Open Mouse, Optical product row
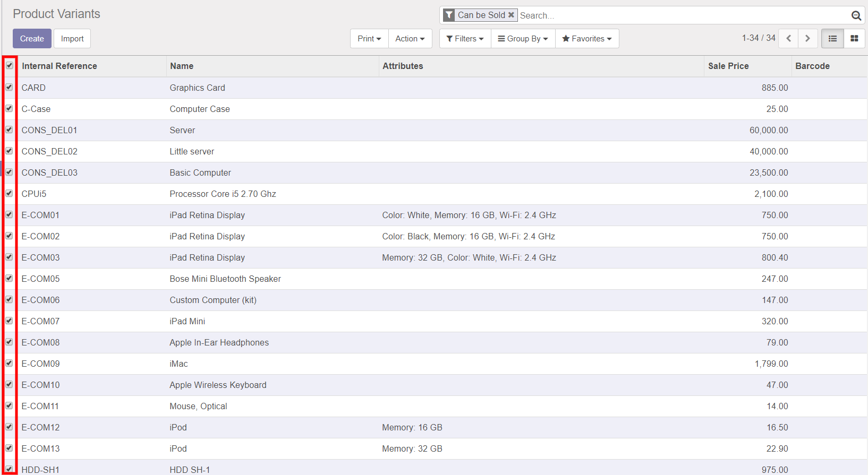 [435, 406]
